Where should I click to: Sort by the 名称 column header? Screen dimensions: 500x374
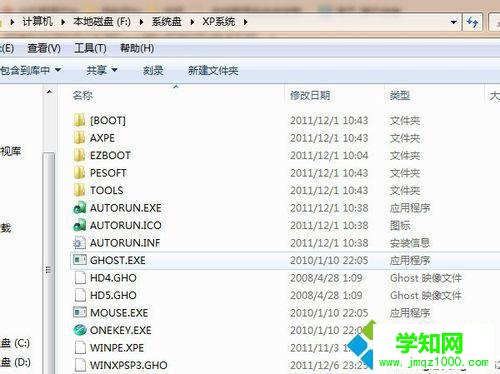[x=83, y=96]
